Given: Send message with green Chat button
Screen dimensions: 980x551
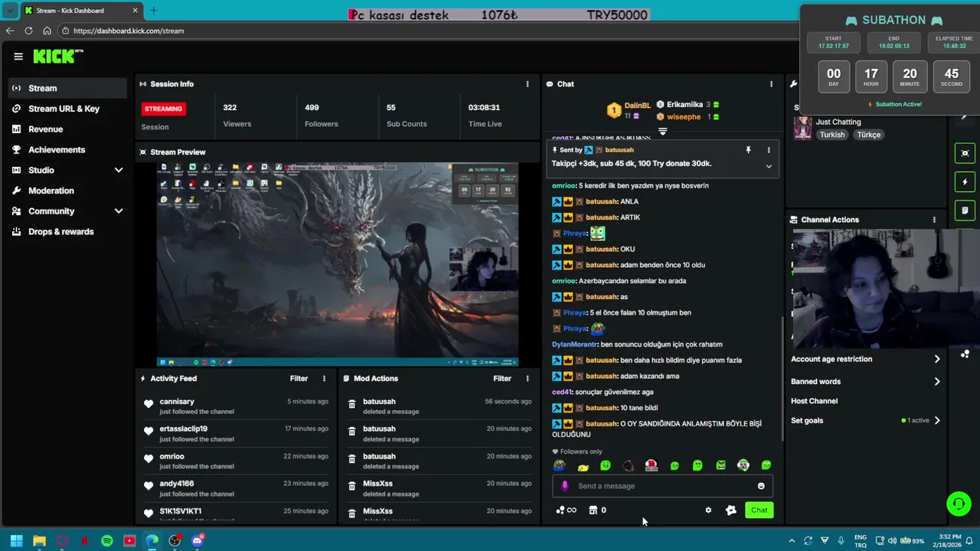Looking at the screenshot, I should pos(759,510).
